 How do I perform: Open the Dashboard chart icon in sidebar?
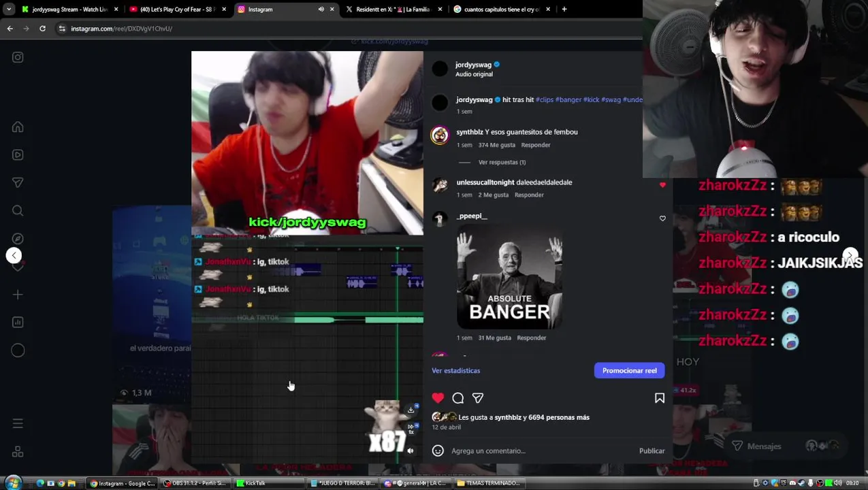(18, 323)
